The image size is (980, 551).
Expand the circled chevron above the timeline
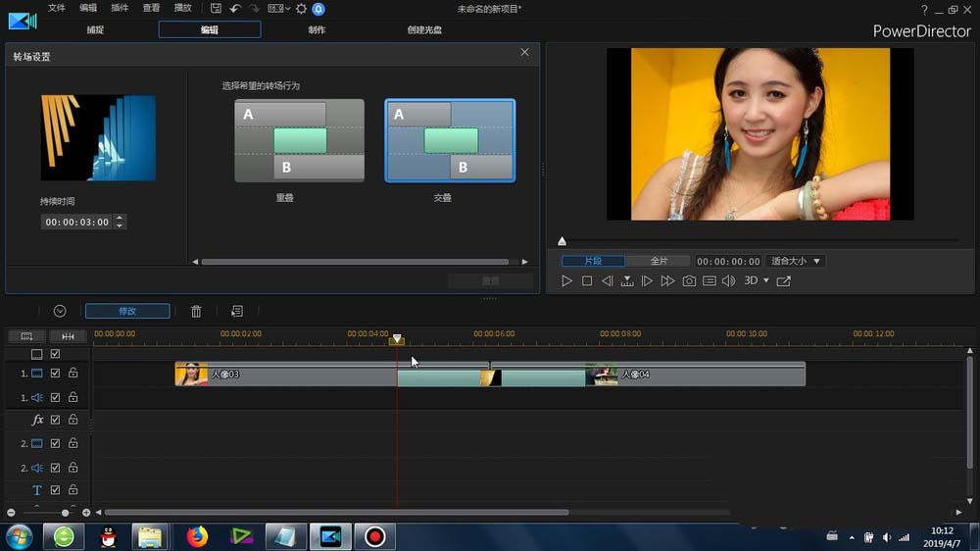click(x=60, y=311)
